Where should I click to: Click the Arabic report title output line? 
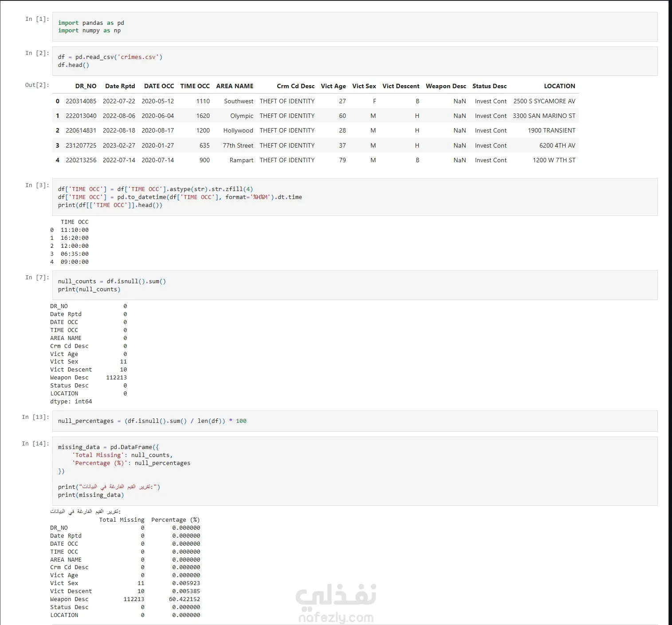[x=85, y=512]
